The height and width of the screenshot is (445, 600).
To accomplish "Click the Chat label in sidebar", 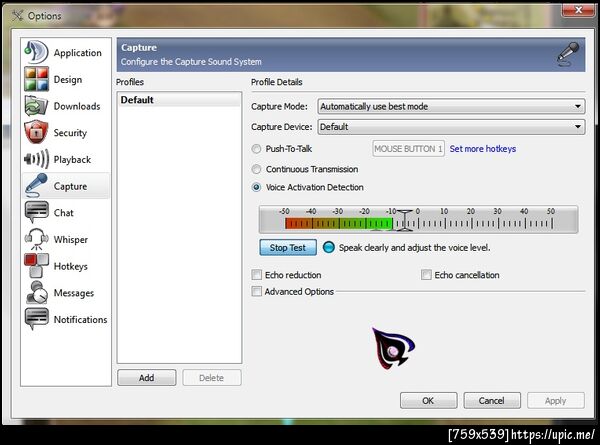I will [x=64, y=213].
